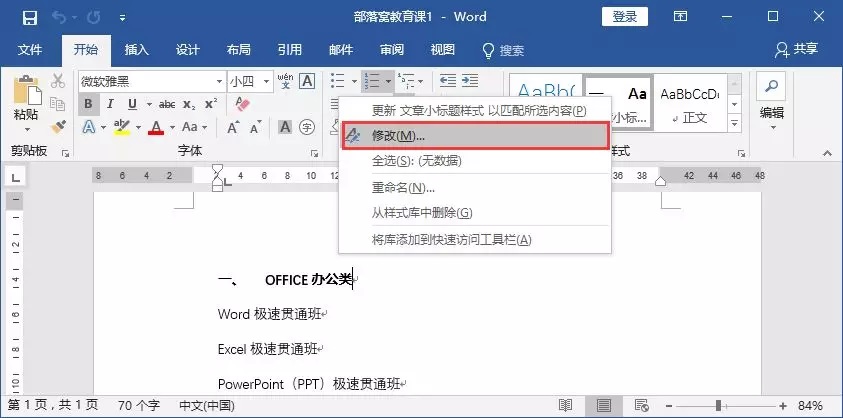The width and height of the screenshot is (843, 418).
Task: Select the Format Painter brush icon
Action: 58,127
